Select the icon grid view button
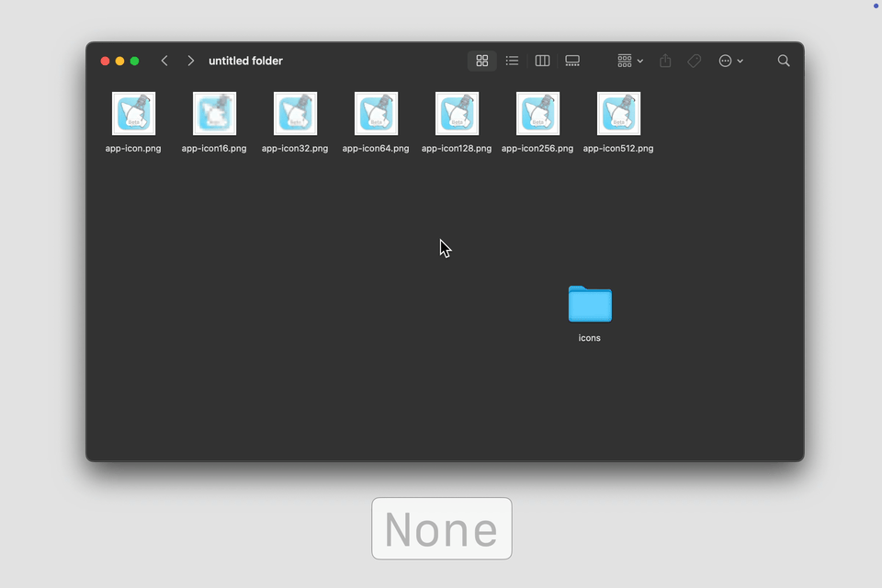The image size is (882, 588). pyautogui.click(x=482, y=61)
